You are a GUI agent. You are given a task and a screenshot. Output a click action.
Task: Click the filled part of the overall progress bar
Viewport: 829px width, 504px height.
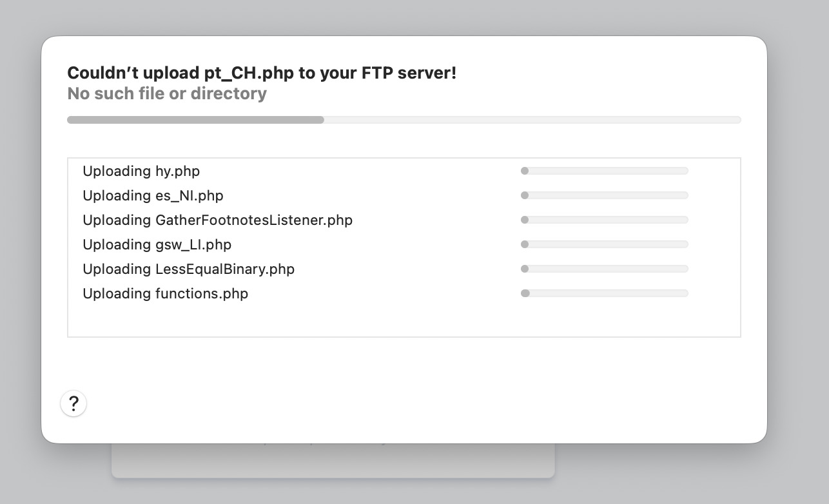pos(195,120)
